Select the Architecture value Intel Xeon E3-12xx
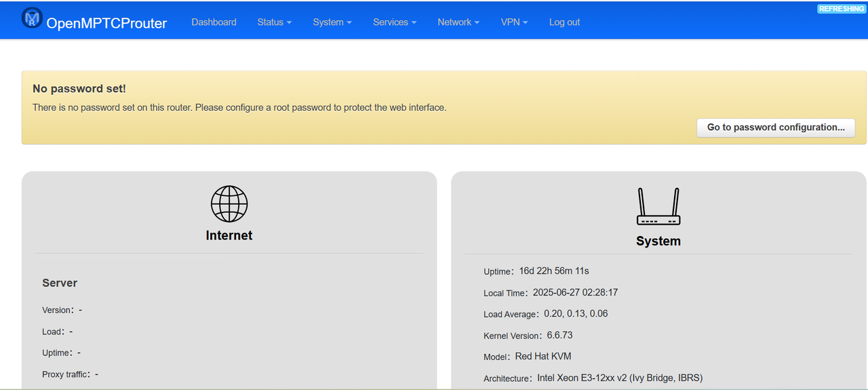 point(620,378)
